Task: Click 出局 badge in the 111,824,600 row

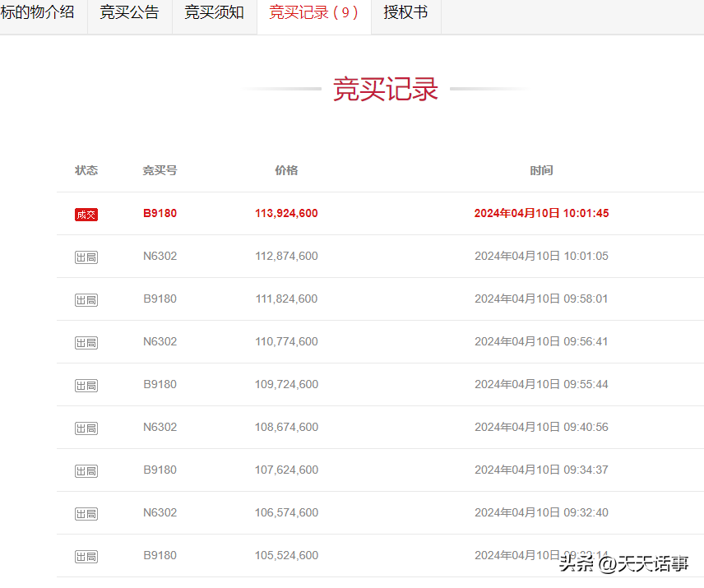Action: (x=86, y=299)
